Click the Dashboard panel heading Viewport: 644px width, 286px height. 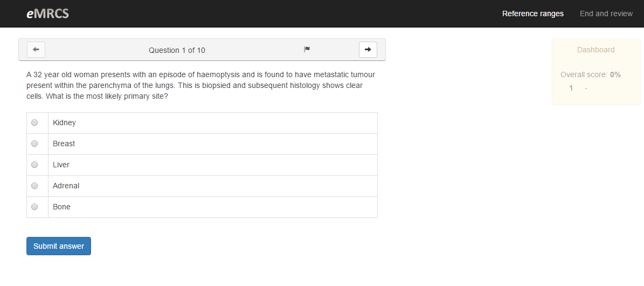point(595,50)
